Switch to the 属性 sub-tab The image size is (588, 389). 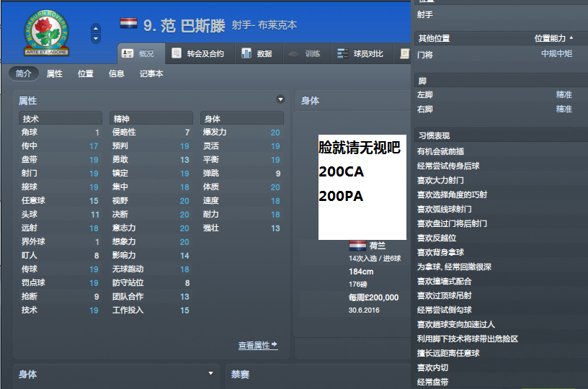(55, 73)
